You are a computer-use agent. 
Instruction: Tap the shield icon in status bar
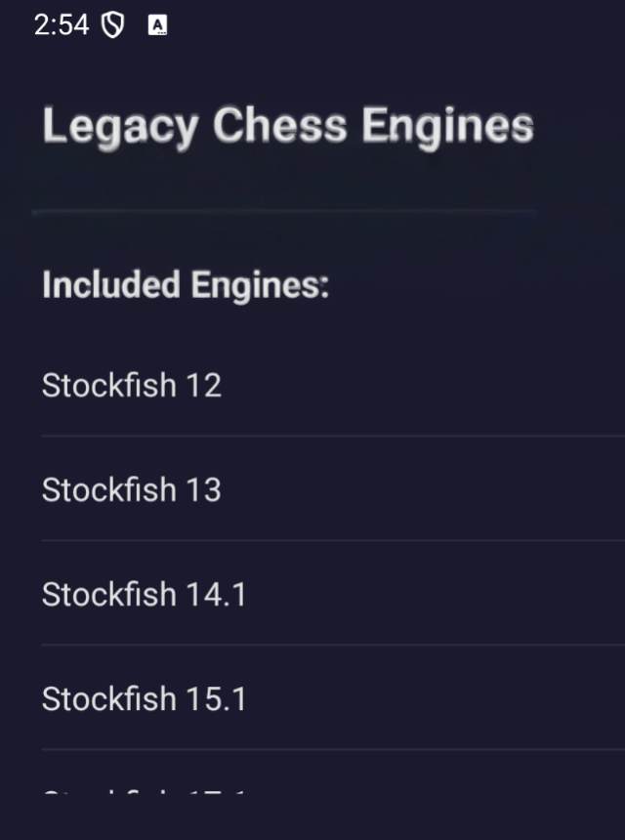coord(113,25)
